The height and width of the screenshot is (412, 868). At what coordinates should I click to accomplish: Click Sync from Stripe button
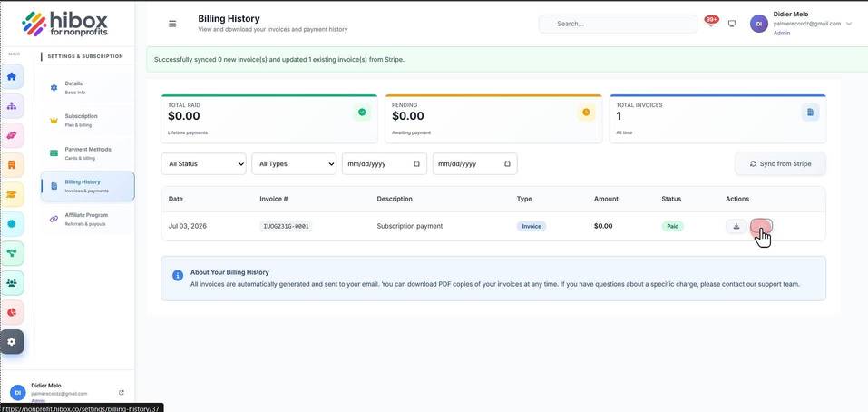780,164
